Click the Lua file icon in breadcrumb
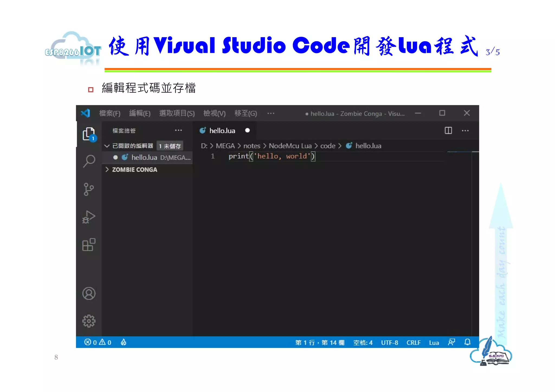 349,146
